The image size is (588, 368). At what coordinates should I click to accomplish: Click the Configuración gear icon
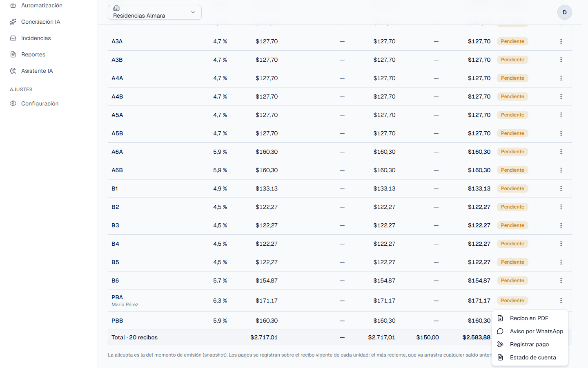(x=13, y=103)
